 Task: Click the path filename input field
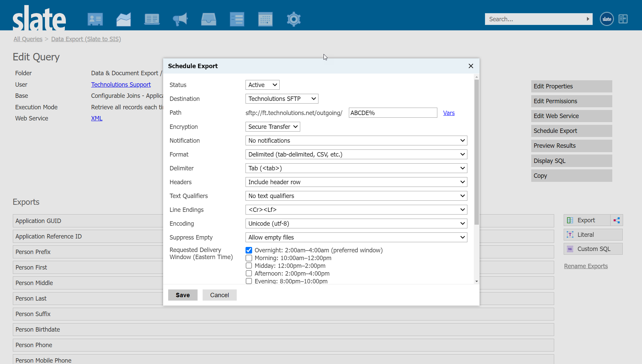pyautogui.click(x=393, y=113)
